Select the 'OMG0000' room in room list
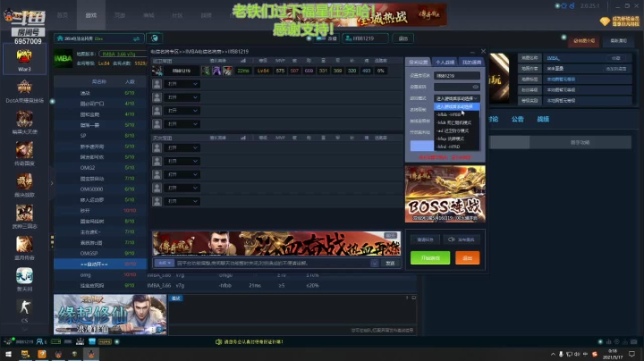Screen dimensions: 644x361 [x=100, y=189]
